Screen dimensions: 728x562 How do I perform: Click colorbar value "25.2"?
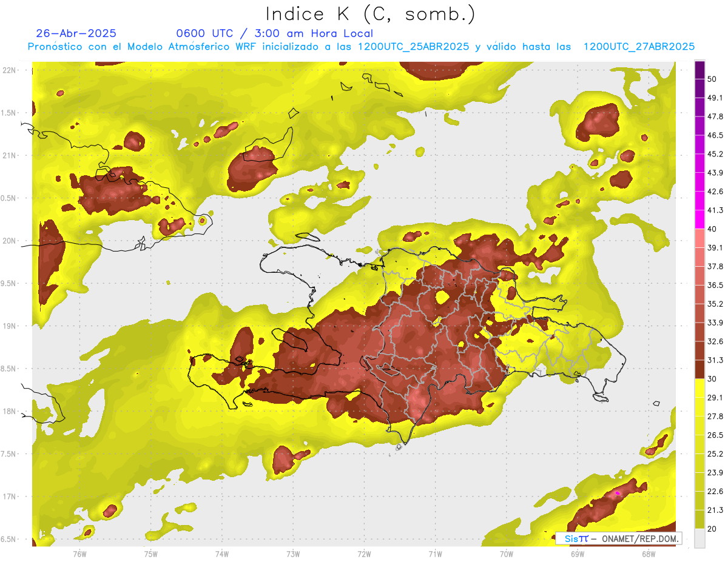[715, 454]
